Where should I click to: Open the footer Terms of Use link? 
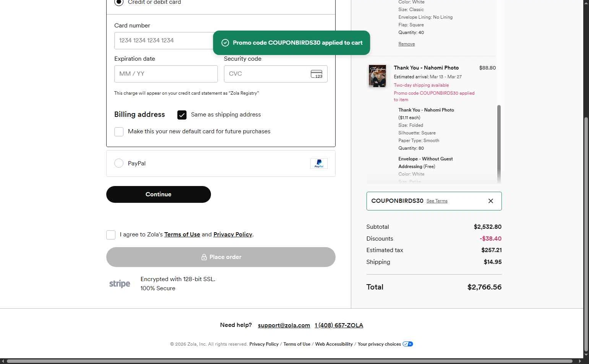297,344
